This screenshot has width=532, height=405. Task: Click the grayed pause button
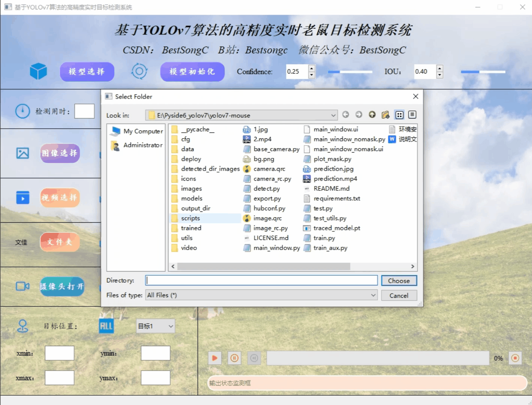(254, 358)
